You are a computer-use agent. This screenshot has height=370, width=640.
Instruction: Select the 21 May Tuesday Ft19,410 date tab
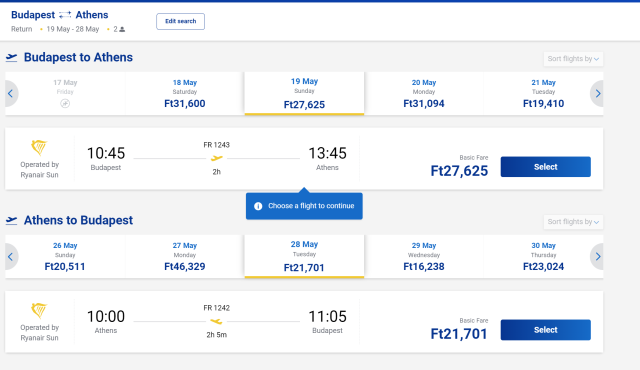[543, 94]
